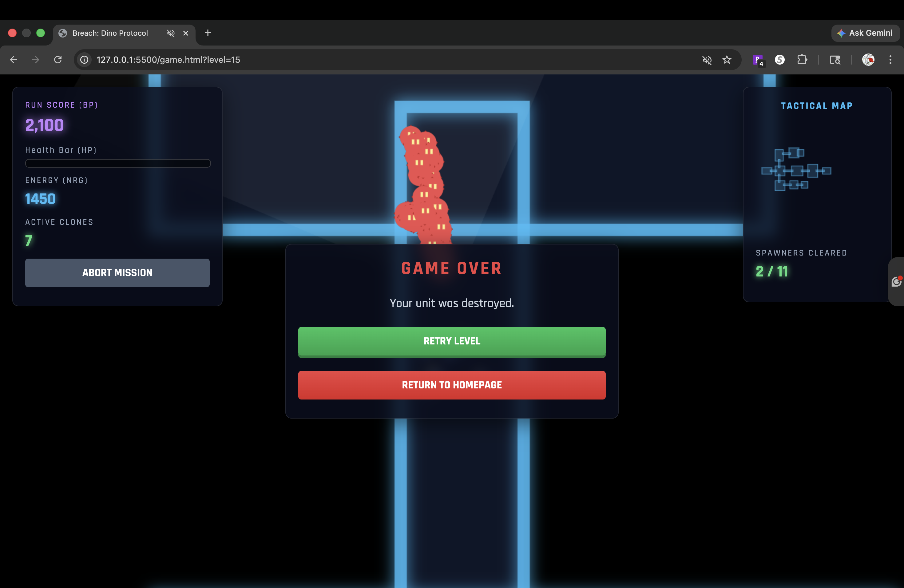Screen dimensions: 904x588
Task: Toggle site sound in address bar
Action: pyautogui.click(x=707, y=60)
